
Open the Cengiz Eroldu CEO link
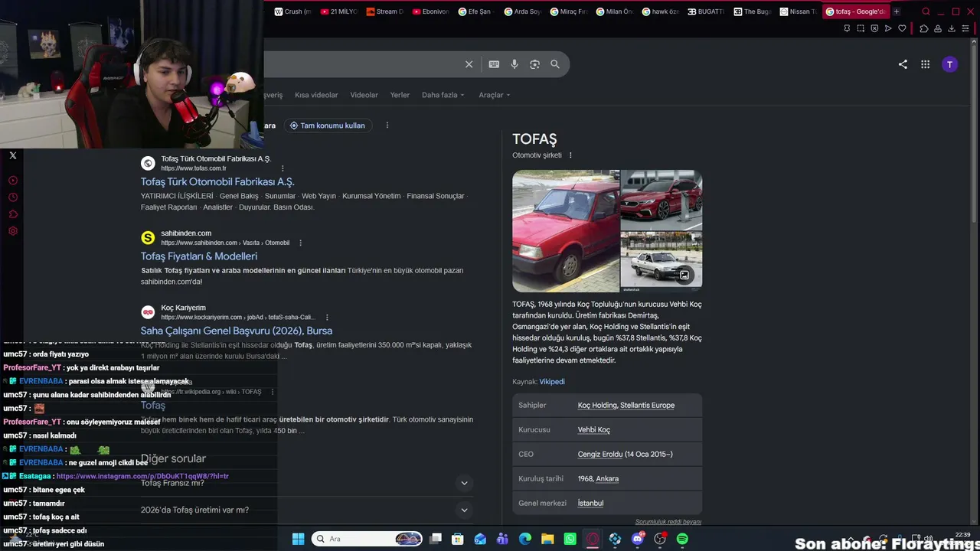(600, 455)
